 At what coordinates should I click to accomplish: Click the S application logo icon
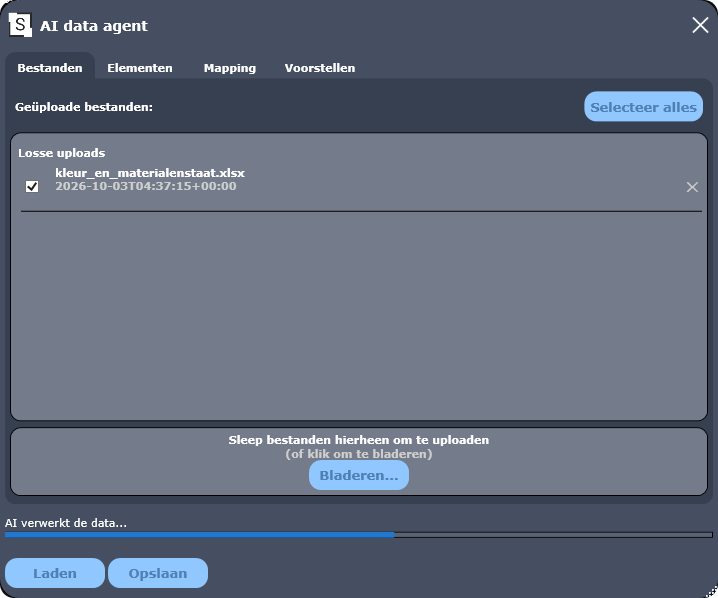coord(20,25)
